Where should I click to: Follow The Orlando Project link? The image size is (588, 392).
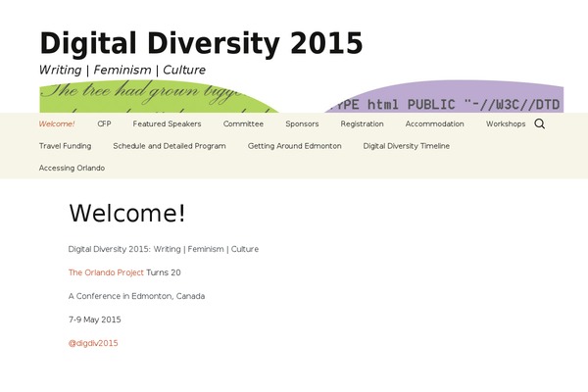[x=106, y=272]
